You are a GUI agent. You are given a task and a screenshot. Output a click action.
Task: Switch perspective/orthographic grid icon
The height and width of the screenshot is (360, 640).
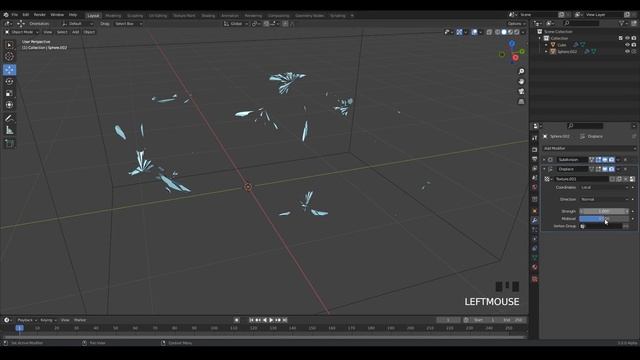521,102
